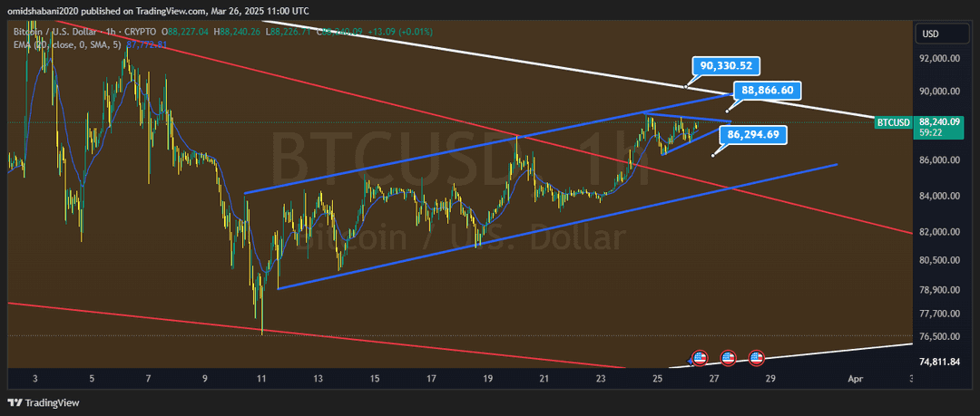Click the date axis label 21
Screen dimensions: 980x416
click(544, 379)
